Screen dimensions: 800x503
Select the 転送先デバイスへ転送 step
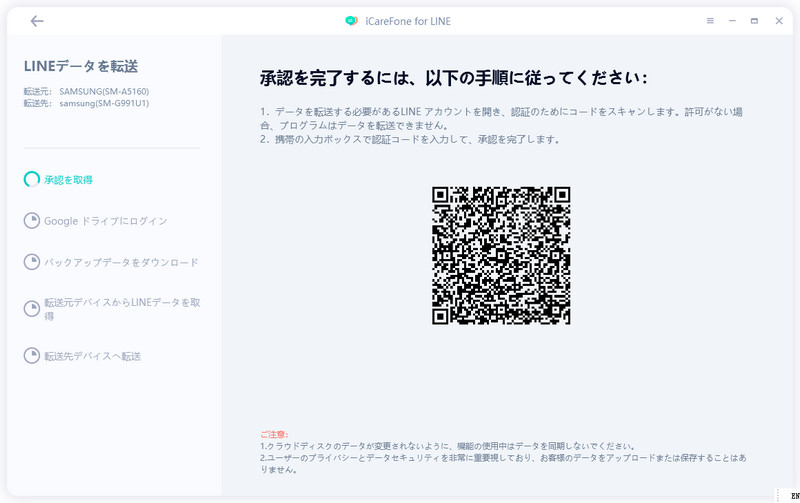[x=92, y=356]
